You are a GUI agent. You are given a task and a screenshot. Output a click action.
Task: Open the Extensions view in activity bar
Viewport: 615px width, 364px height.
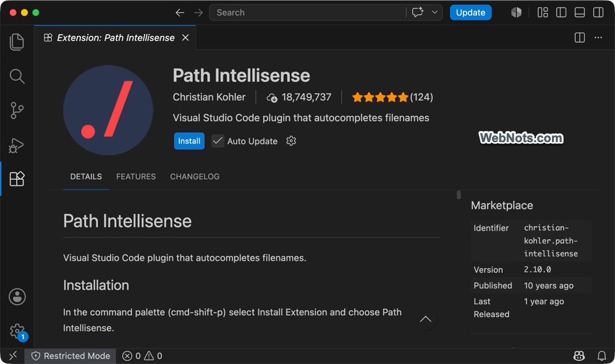[x=17, y=179]
